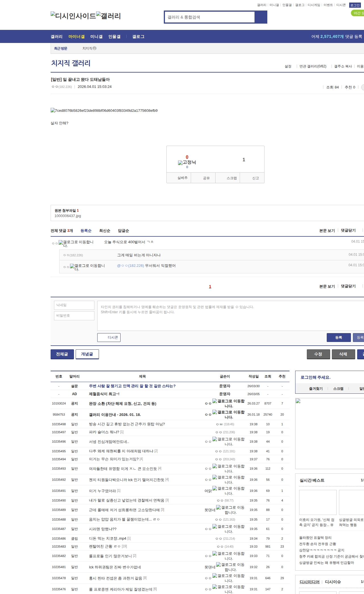Click the gray 삭제 button
Screen dimensions: 364x594
(x=343, y=354)
